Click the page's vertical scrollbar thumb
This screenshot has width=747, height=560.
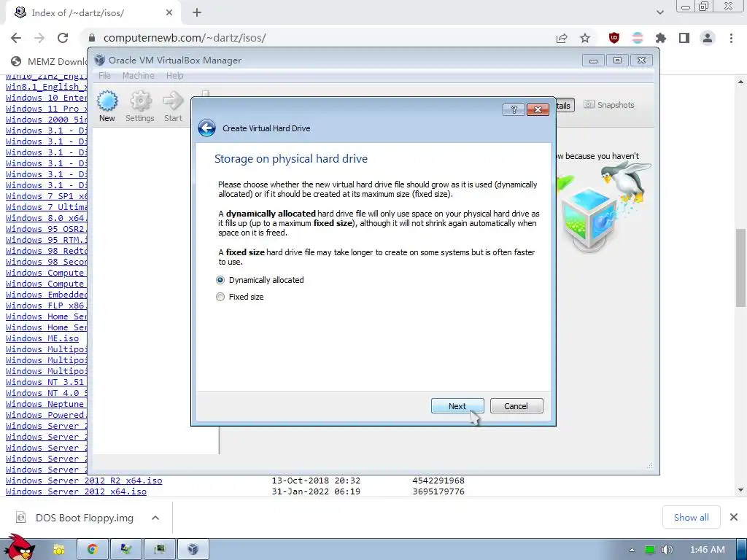pyautogui.click(x=740, y=268)
